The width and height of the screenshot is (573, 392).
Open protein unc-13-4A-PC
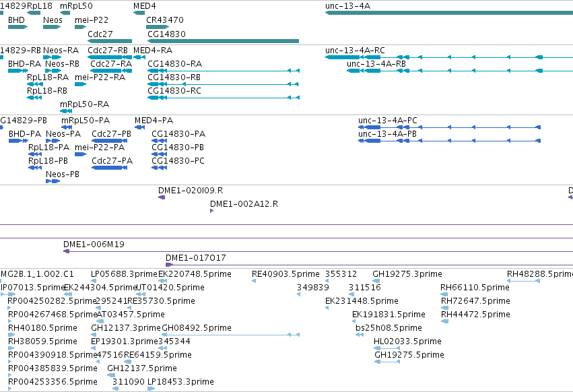(450, 127)
